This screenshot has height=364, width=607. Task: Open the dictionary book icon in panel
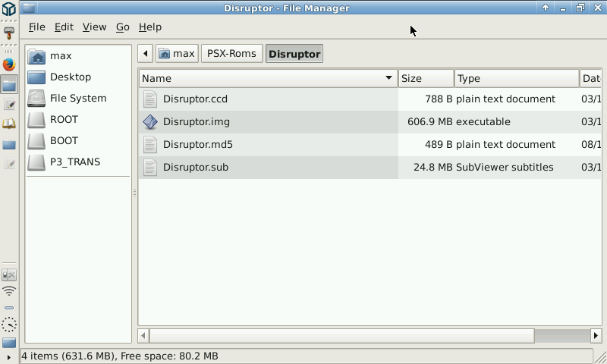click(9, 124)
